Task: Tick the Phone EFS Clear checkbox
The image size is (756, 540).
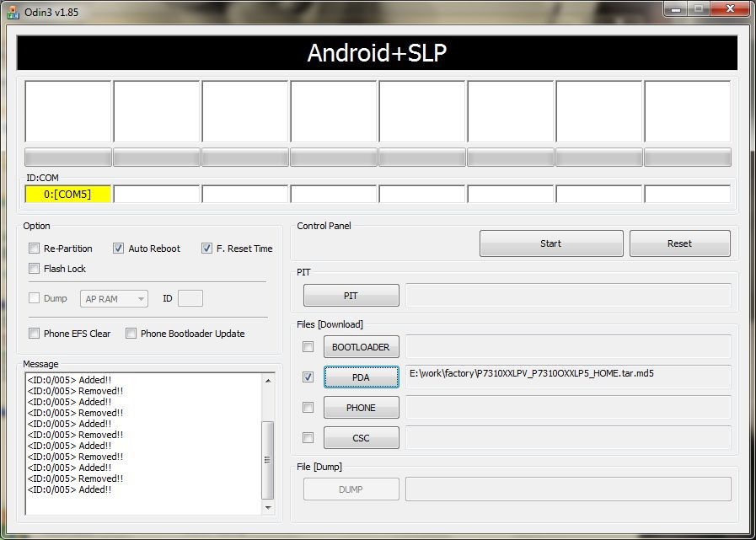Action: [x=35, y=334]
